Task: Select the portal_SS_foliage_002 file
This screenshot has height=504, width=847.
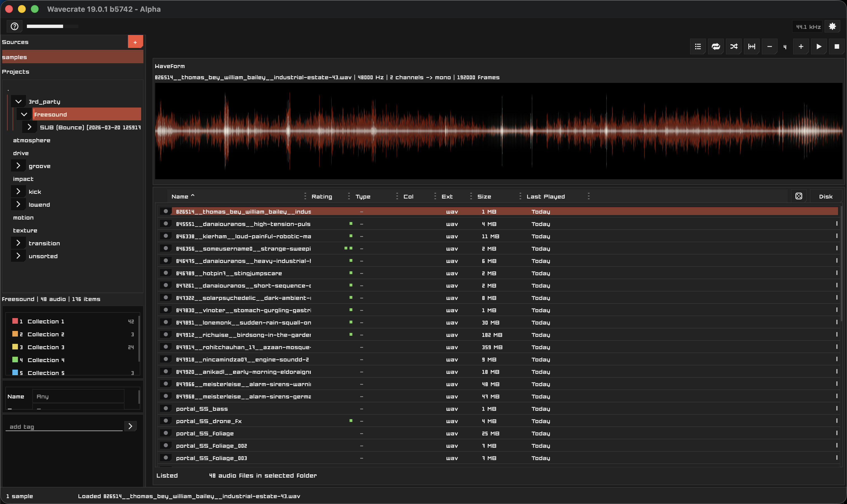Action: 498,445
